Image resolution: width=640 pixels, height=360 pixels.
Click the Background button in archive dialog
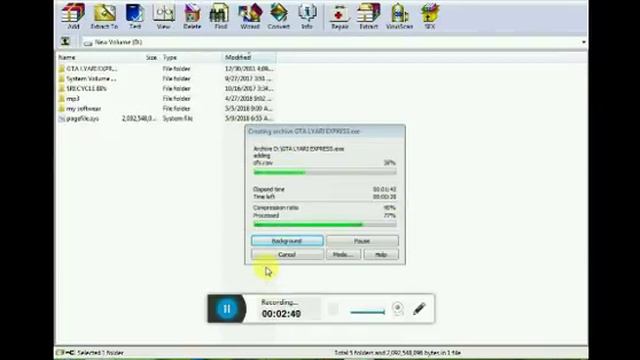pyautogui.click(x=287, y=241)
